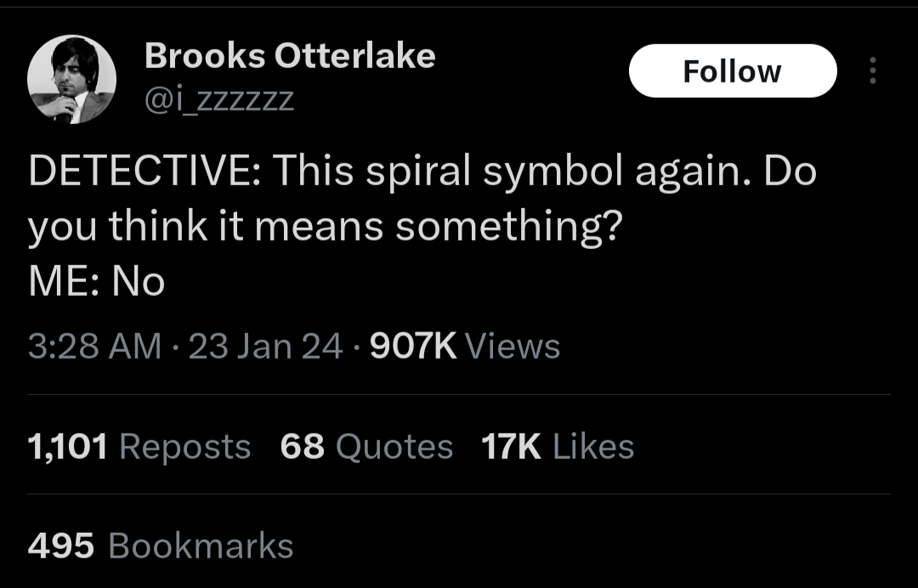
Task: Open the Brooks Otterlake display name link
Action: pos(290,56)
